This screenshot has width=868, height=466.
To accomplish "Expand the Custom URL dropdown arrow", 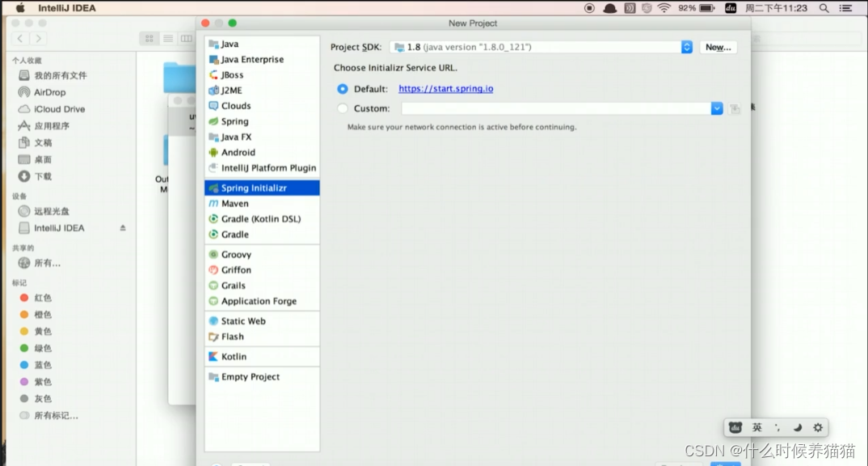I will coord(717,108).
